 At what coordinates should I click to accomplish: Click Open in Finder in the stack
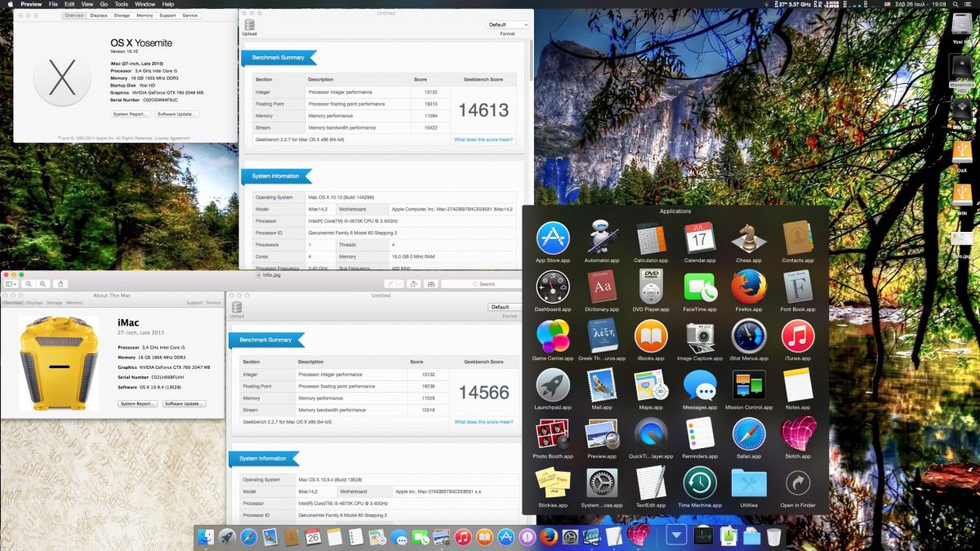[798, 482]
